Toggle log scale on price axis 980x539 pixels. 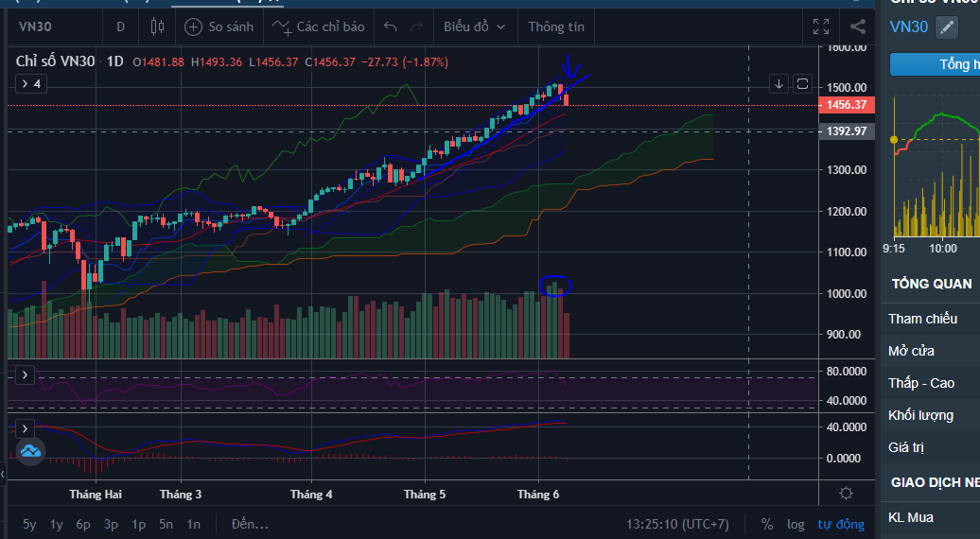click(x=796, y=524)
